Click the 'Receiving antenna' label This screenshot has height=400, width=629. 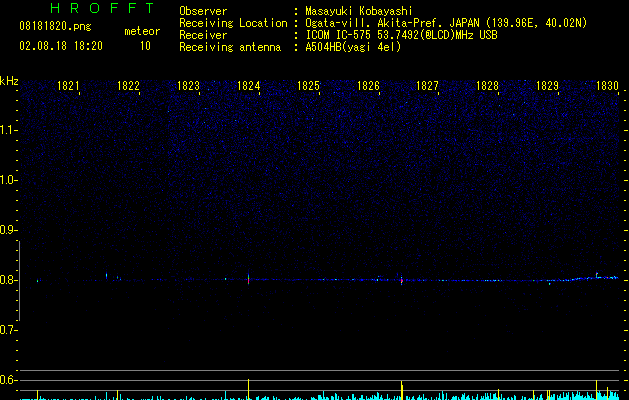tap(230, 47)
